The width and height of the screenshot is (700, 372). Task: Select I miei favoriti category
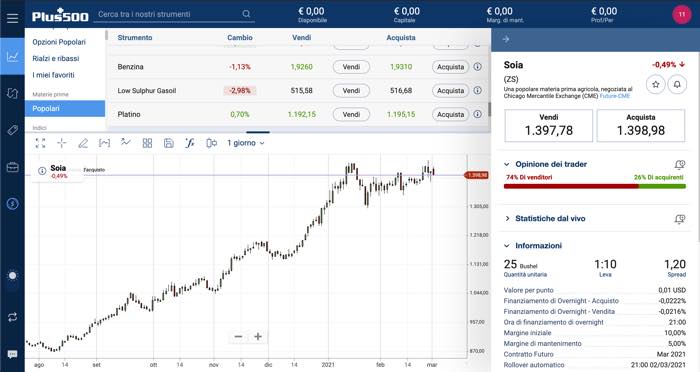click(53, 75)
